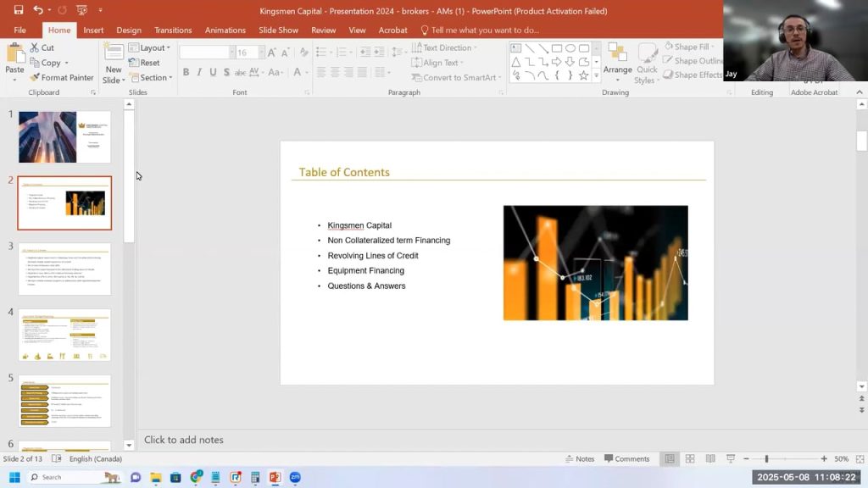Select slide 3 thumbnail
Viewport: 868px width, 488px height.
pyautogui.click(x=64, y=269)
